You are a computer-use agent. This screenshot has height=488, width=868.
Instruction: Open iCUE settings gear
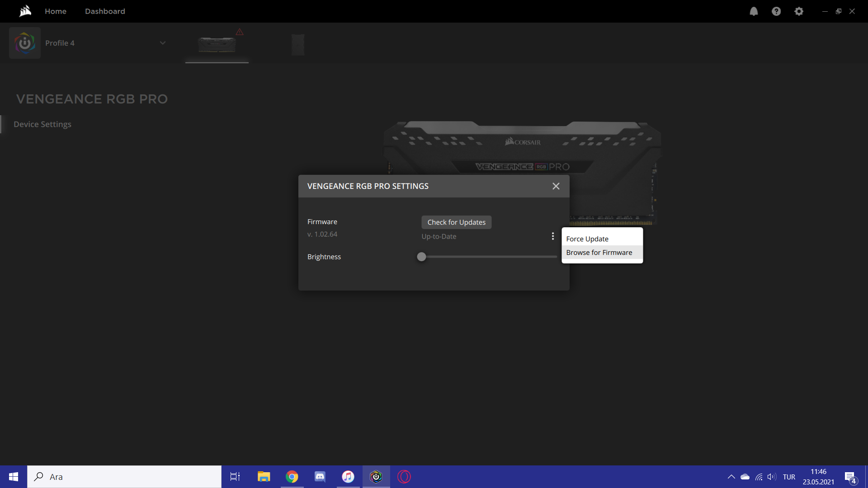tap(799, 11)
